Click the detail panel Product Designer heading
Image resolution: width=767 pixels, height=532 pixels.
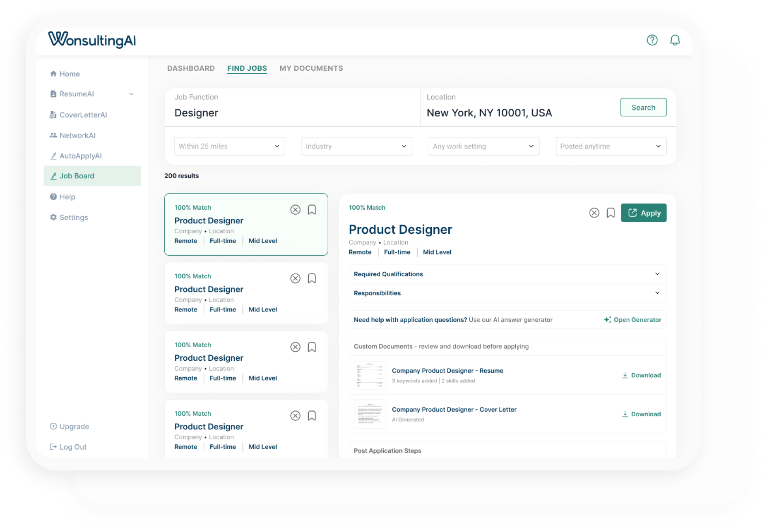click(x=400, y=230)
